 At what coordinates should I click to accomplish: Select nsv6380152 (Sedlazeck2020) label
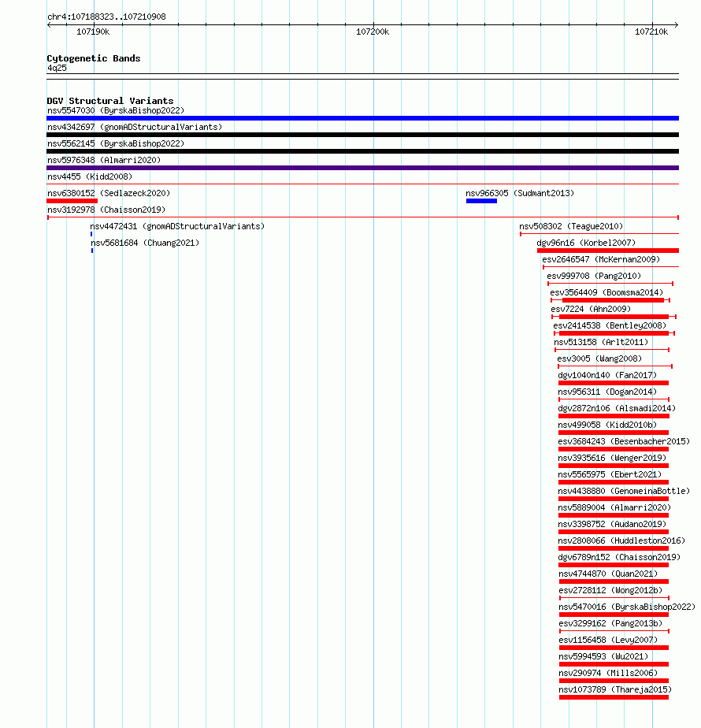(x=109, y=193)
